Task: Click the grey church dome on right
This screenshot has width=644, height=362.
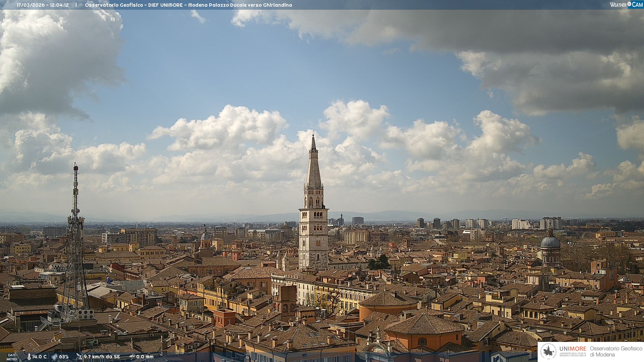Action: 550,242
